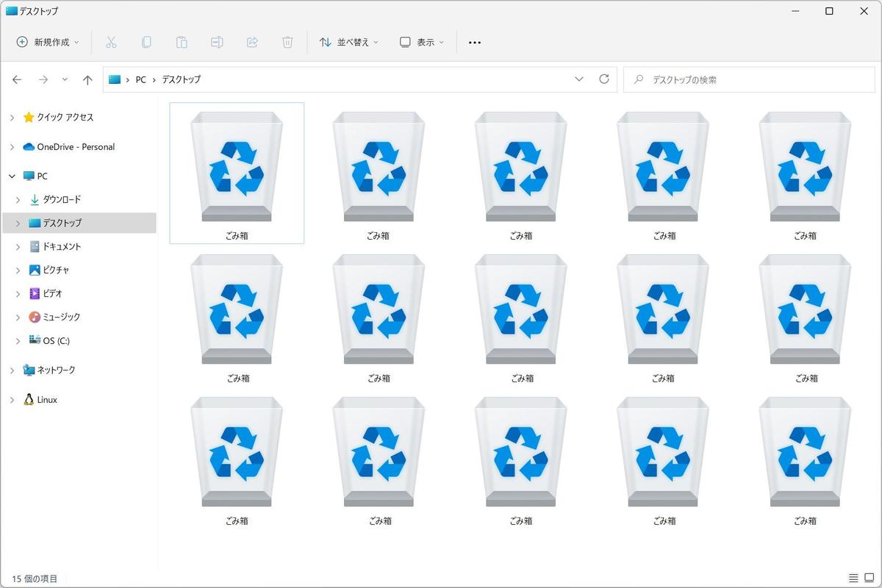Click デスクトップ in the address bar path
The height and width of the screenshot is (588, 882).
click(181, 79)
